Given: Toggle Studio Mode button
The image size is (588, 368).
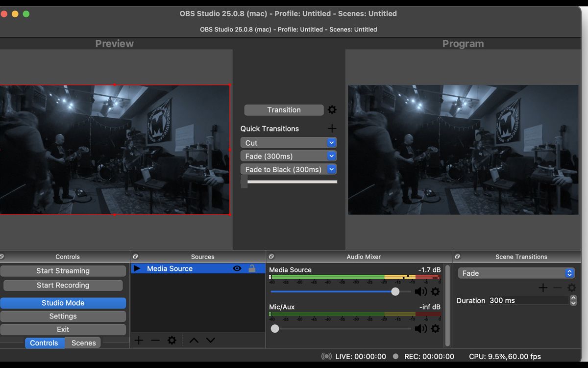Looking at the screenshot, I should click(63, 303).
